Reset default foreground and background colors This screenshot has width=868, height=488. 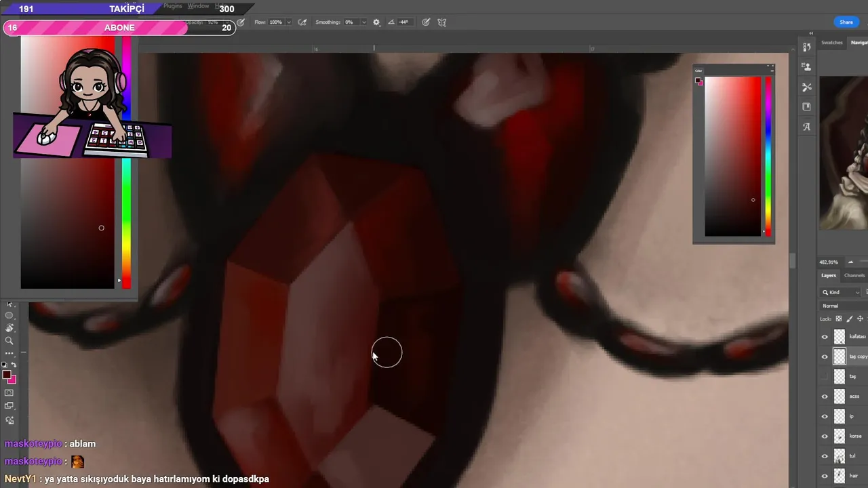click(4, 365)
